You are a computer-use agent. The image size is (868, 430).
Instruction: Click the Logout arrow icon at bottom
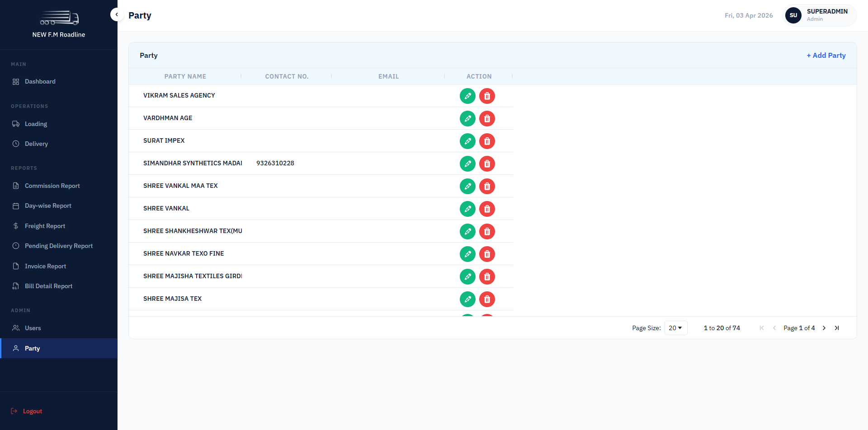pyautogui.click(x=14, y=411)
